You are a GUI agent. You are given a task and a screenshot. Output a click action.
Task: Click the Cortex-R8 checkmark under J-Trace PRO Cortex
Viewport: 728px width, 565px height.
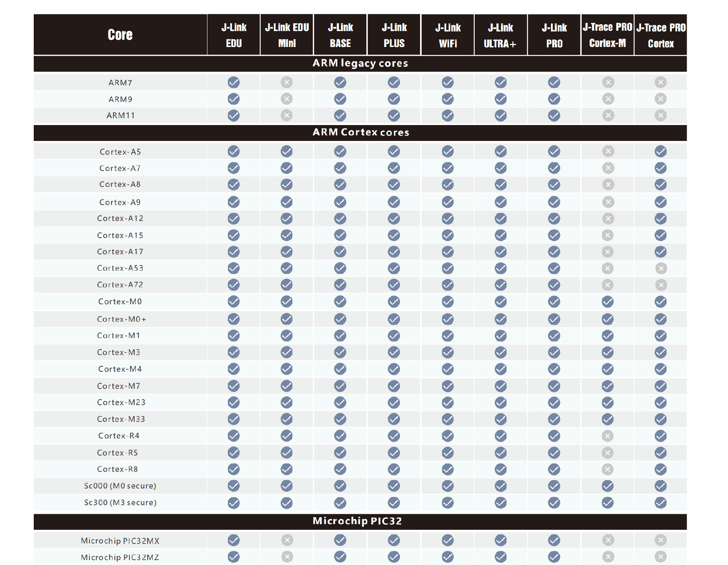click(x=661, y=470)
